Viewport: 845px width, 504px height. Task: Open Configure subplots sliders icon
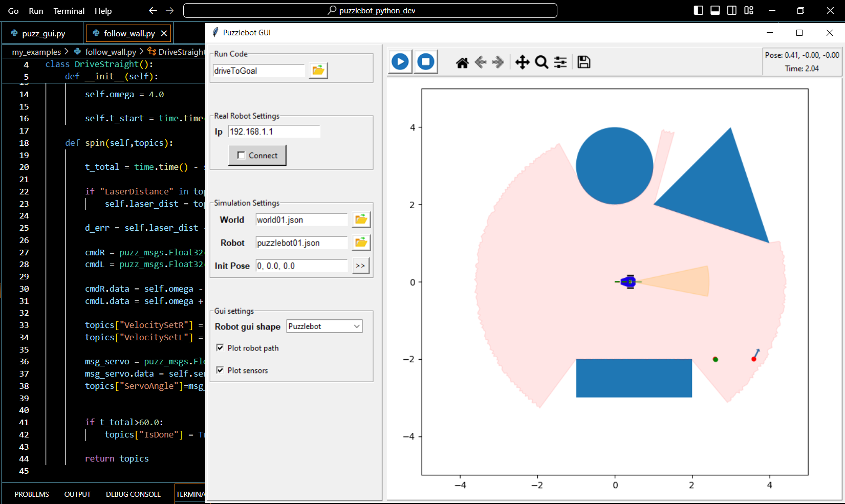(x=560, y=62)
